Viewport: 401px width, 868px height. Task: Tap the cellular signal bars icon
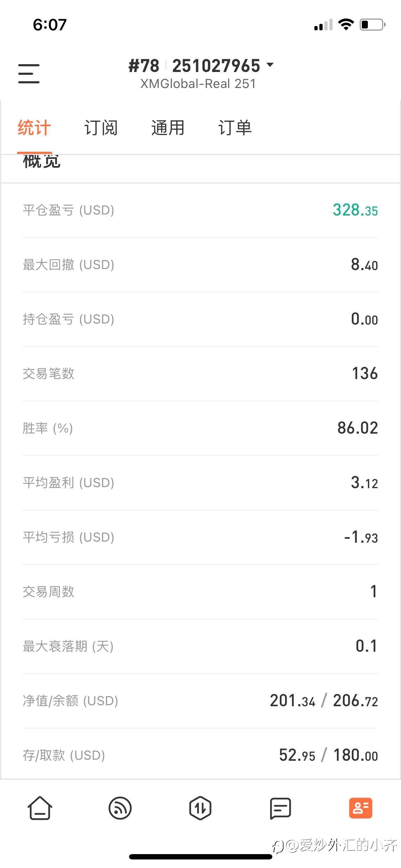tap(323, 25)
